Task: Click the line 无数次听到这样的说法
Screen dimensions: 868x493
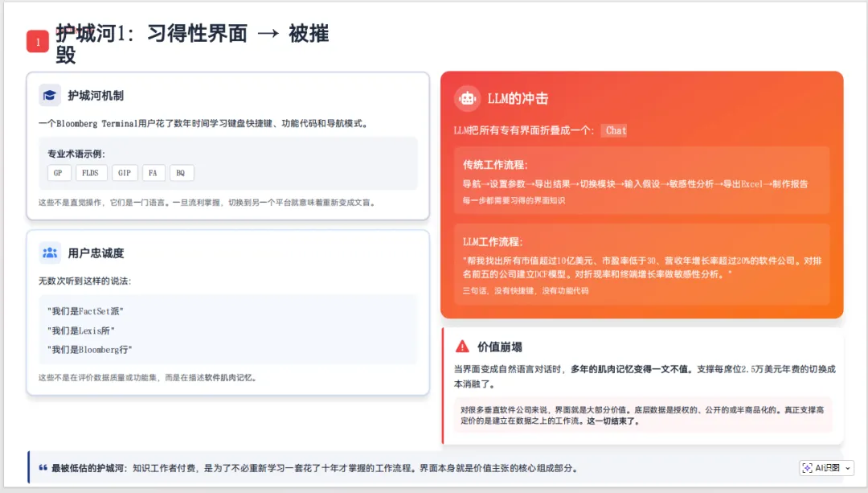Action: [84, 281]
